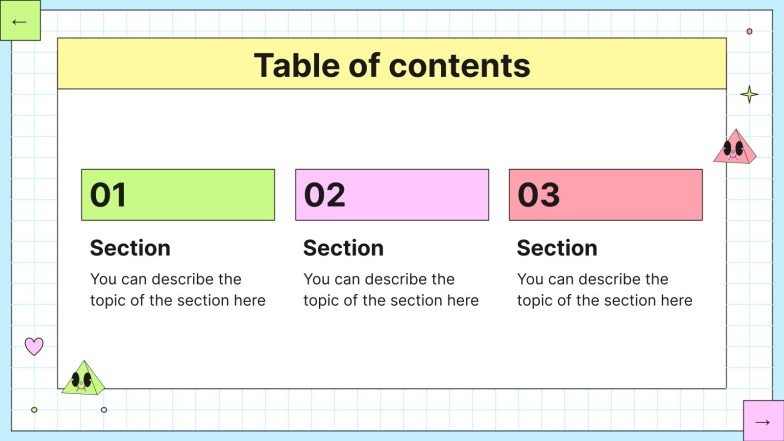
Task: Click the small green circle decoration
Action: (x=34, y=410)
